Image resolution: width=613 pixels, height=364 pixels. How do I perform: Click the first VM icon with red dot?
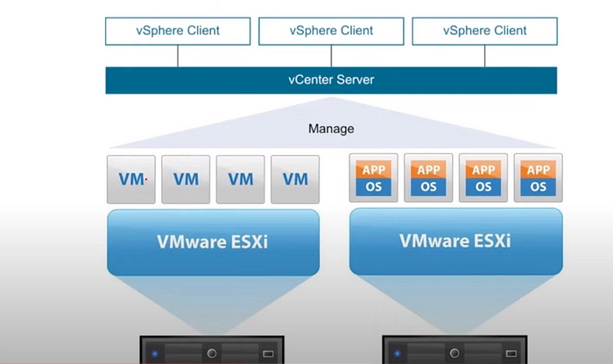(x=131, y=178)
